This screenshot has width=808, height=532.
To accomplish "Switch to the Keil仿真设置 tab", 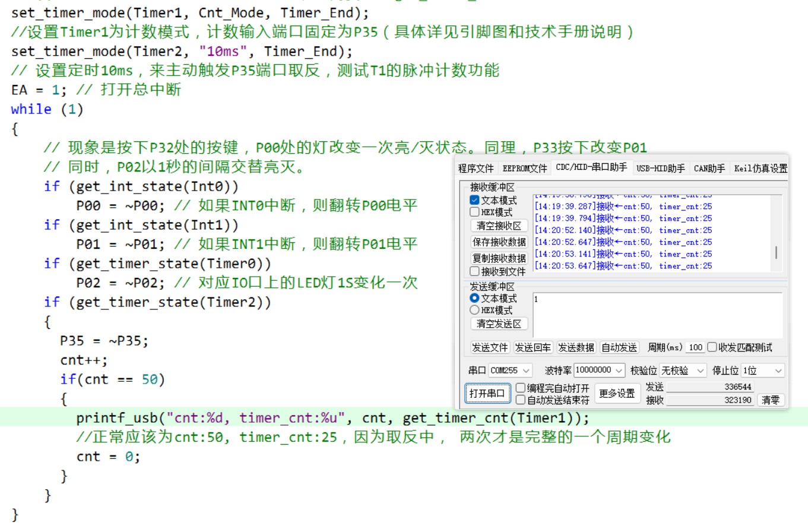I will [761, 169].
